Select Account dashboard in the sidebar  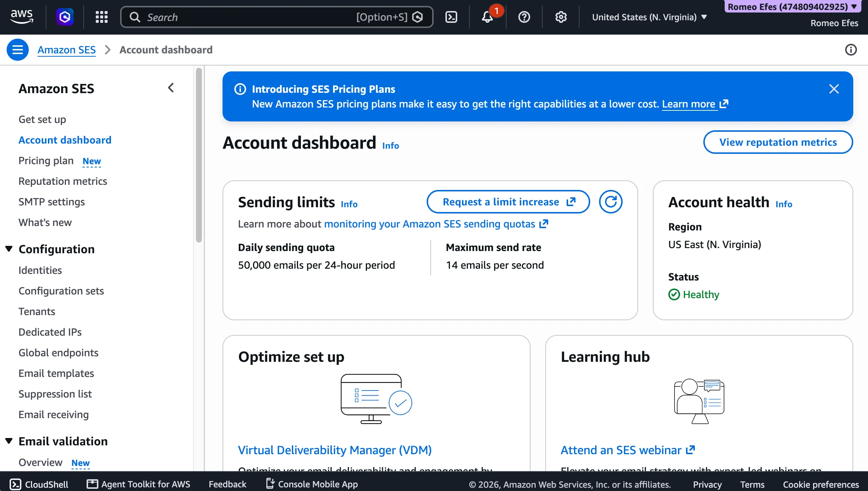(x=65, y=140)
